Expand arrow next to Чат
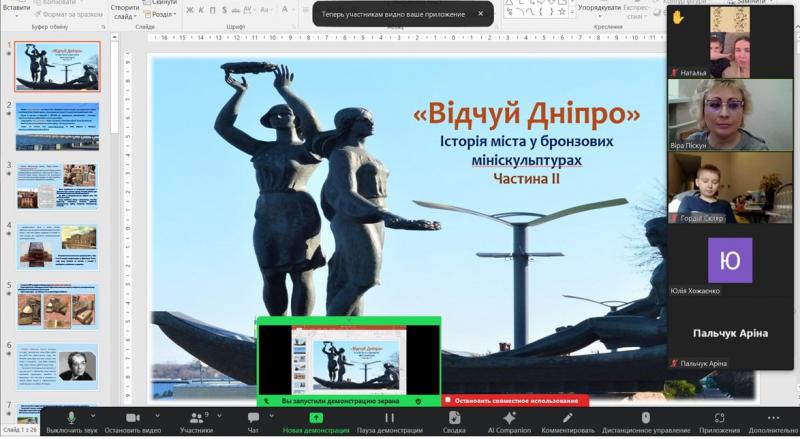The height and width of the screenshot is (439, 800). (x=271, y=415)
